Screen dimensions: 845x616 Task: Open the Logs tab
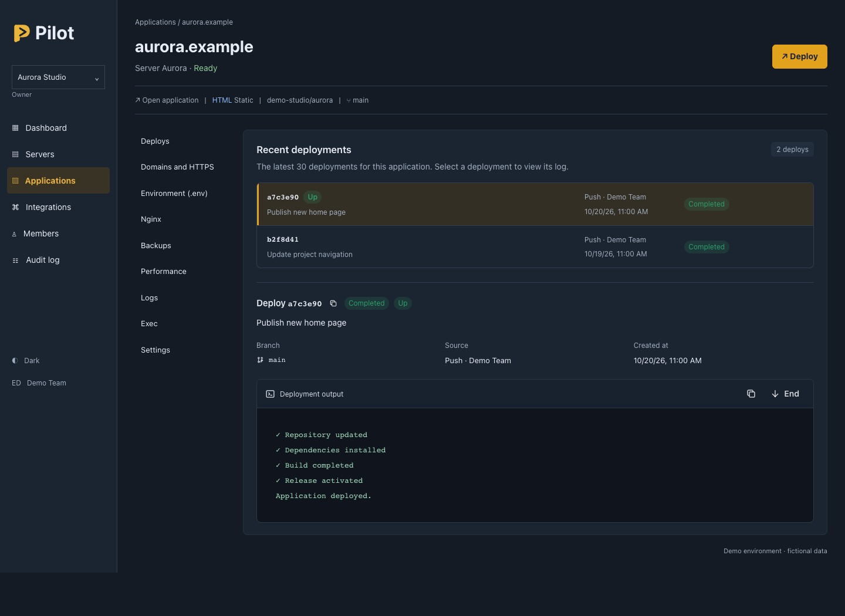(x=149, y=298)
